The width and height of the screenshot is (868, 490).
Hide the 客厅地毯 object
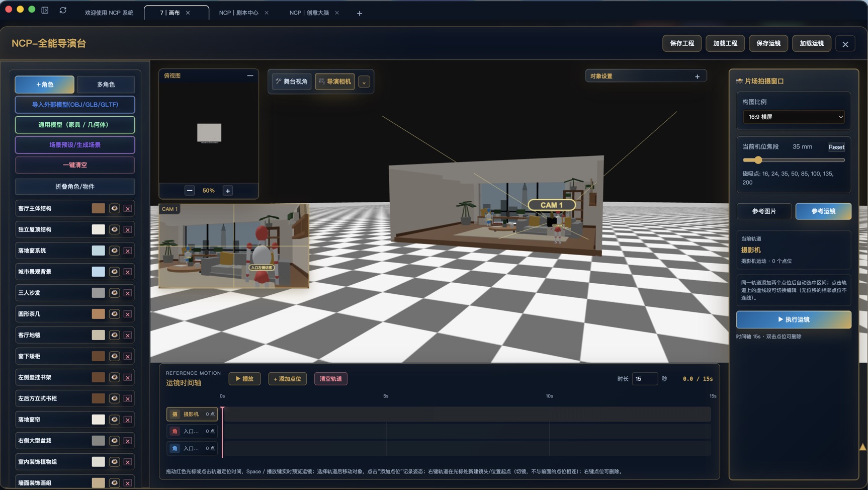(x=115, y=335)
